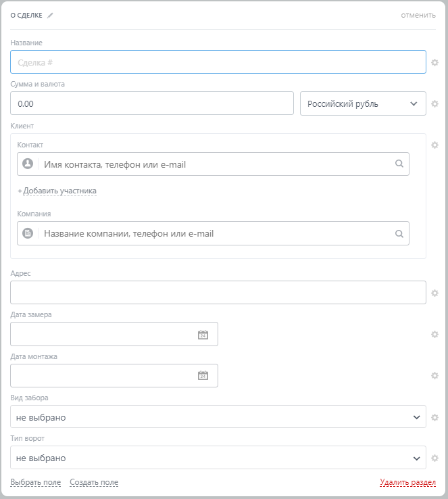This screenshot has width=448, height=499.
Task: Open settings gear for Вид забора field
Action: point(435,417)
